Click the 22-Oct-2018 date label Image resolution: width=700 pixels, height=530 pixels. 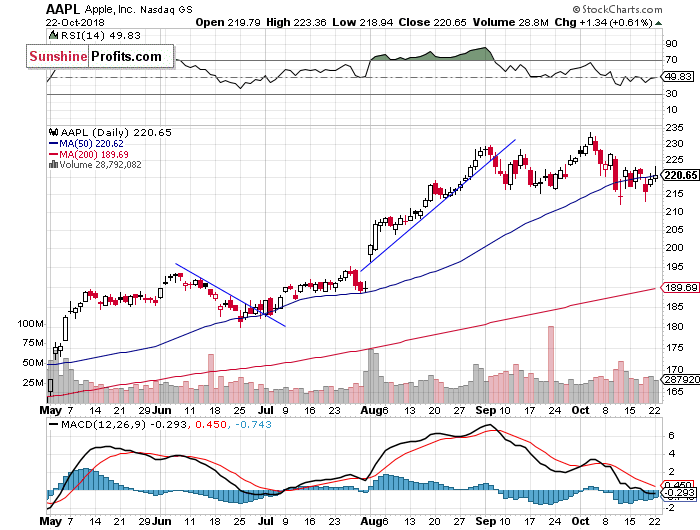pos(75,22)
